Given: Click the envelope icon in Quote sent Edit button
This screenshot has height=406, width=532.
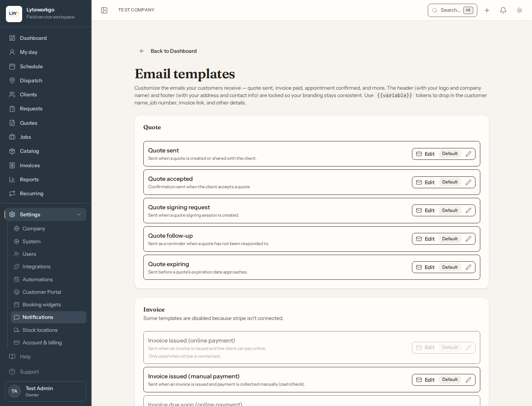Looking at the screenshot, I should [x=419, y=154].
